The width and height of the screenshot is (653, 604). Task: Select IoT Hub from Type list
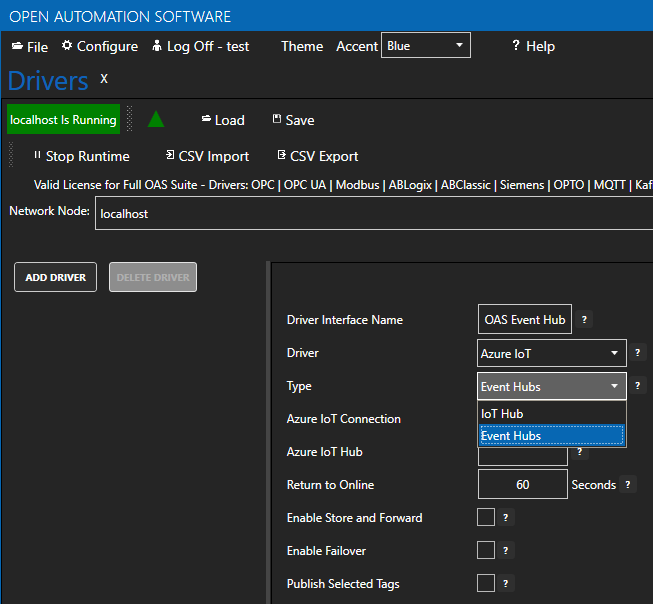click(502, 414)
